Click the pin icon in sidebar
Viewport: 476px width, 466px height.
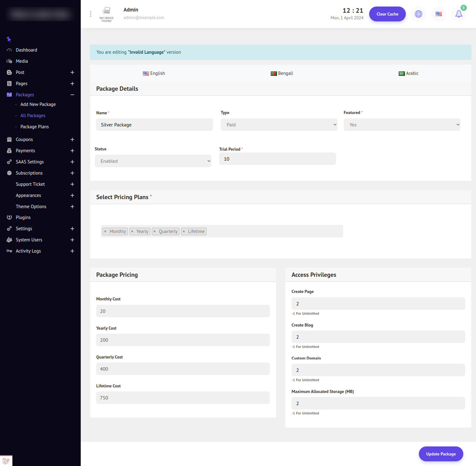coord(9,39)
